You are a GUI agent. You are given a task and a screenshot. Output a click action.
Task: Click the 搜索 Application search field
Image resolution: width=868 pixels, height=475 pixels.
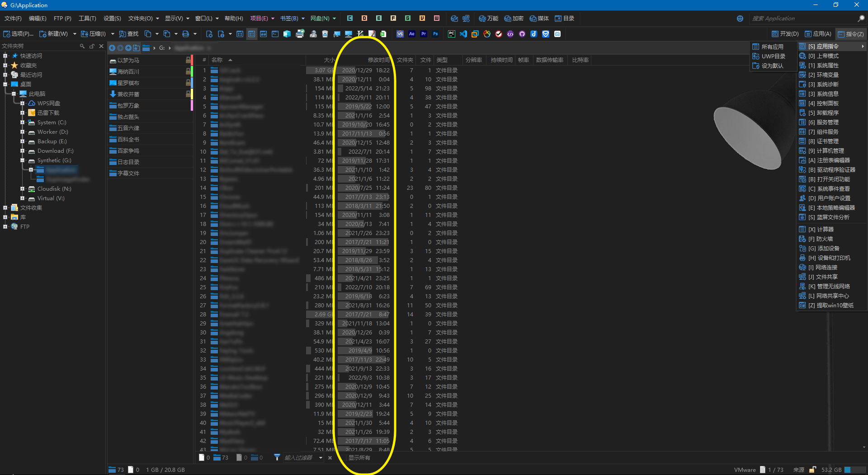802,19
